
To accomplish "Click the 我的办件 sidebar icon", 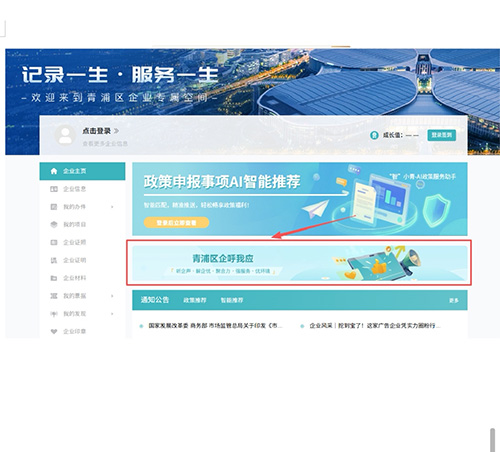I will click(x=54, y=207).
